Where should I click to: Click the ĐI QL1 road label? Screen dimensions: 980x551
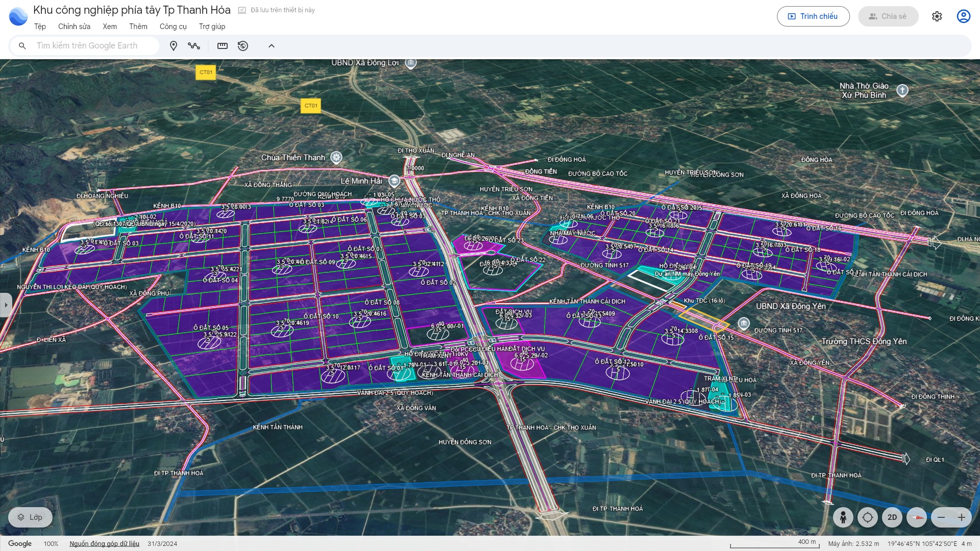(x=935, y=460)
